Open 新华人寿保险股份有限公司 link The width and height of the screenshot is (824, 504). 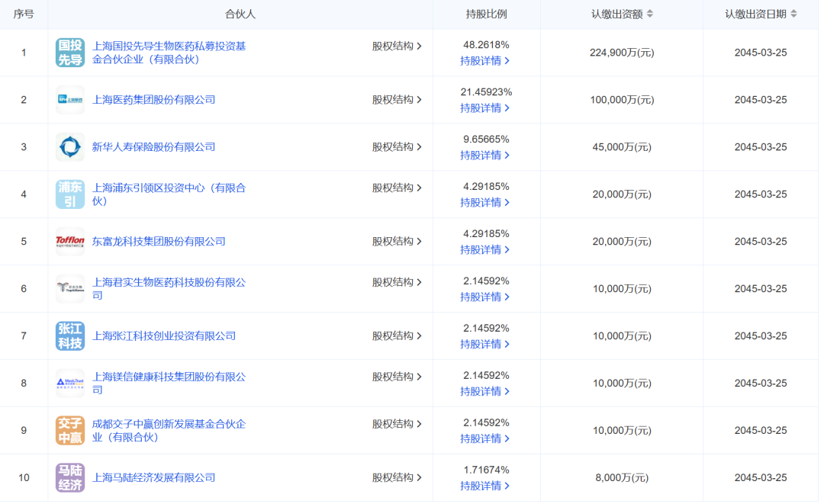153,147
